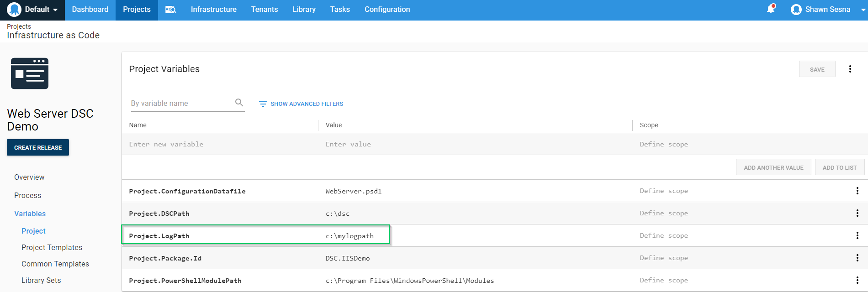Show advanced filters for variables
This screenshot has width=868, height=292.
coord(301,104)
